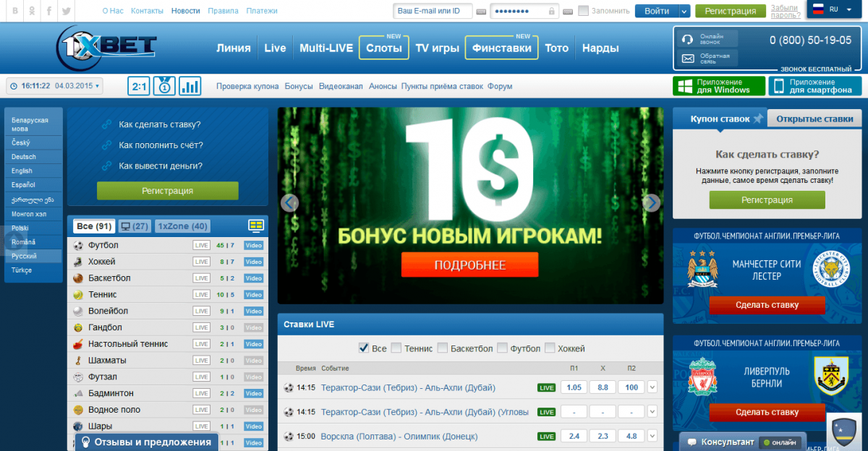Open the Отзывы и предложения feedback bar
Screen dimensions: 868x451
pos(145,442)
